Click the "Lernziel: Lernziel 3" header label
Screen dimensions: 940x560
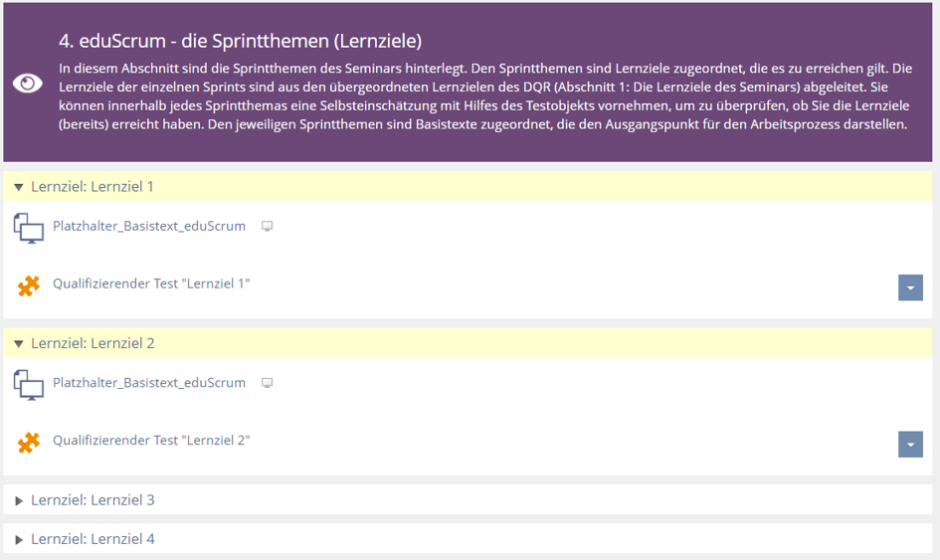tap(93, 500)
